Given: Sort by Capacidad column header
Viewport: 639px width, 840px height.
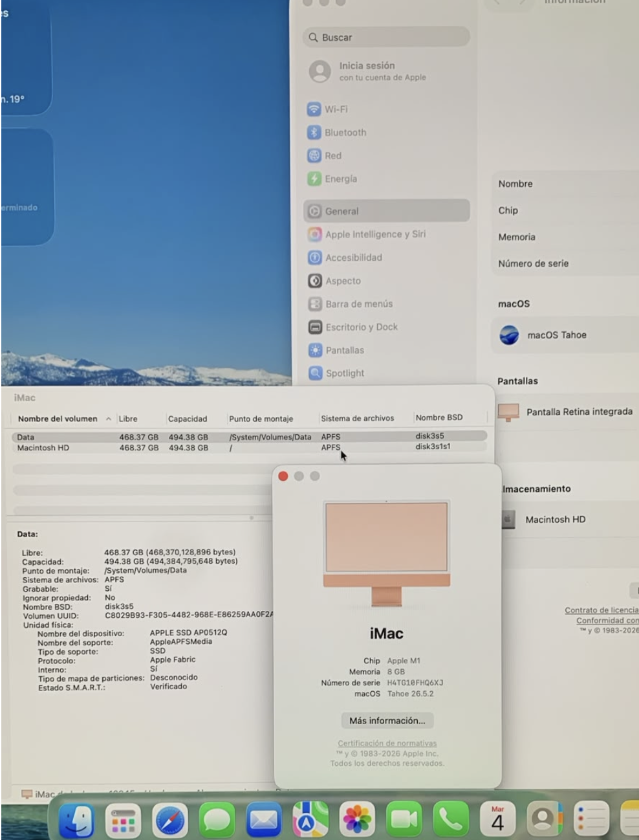Looking at the screenshot, I should (x=188, y=419).
